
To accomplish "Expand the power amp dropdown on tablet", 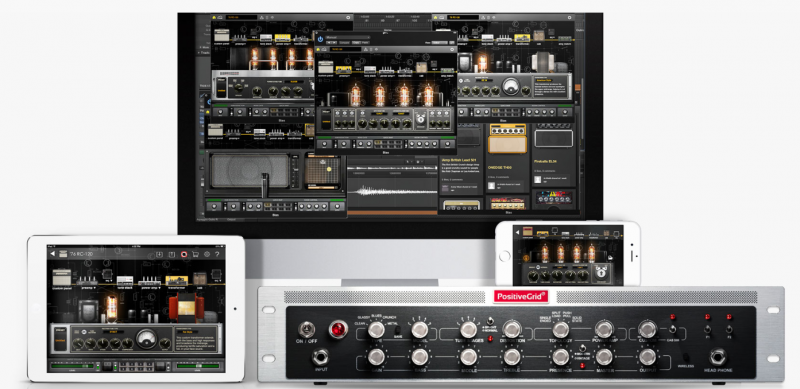I will [x=159, y=288].
